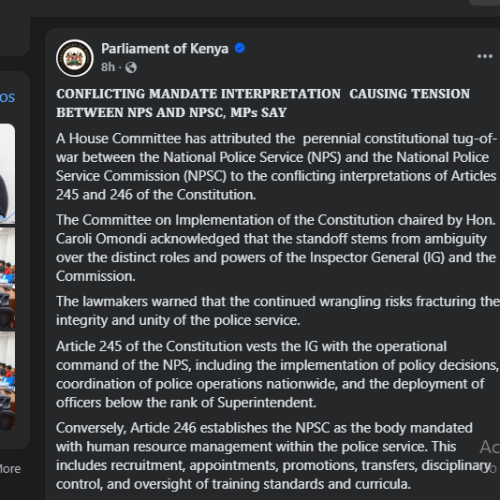Click the paragraph starting 'A House Committee'
The height and width of the screenshot is (500, 500).
click(276, 167)
